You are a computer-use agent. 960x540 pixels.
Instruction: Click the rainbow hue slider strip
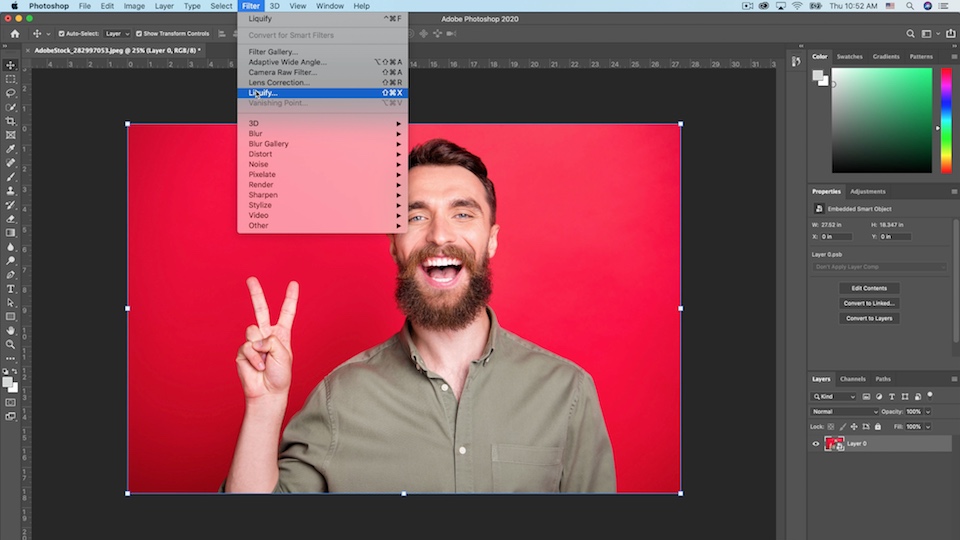[x=945, y=120]
